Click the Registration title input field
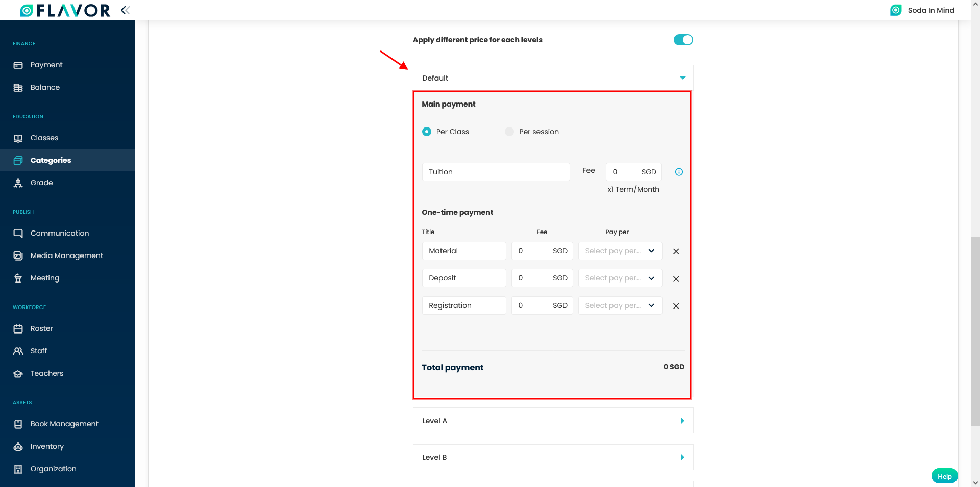Image resolution: width=980 pixels, height=487 pixels. (463, 305)
